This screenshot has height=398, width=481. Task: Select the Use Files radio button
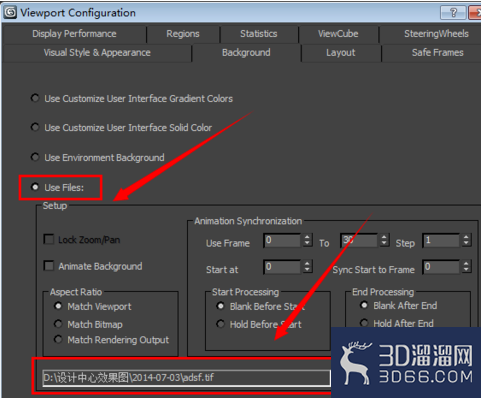35,187
